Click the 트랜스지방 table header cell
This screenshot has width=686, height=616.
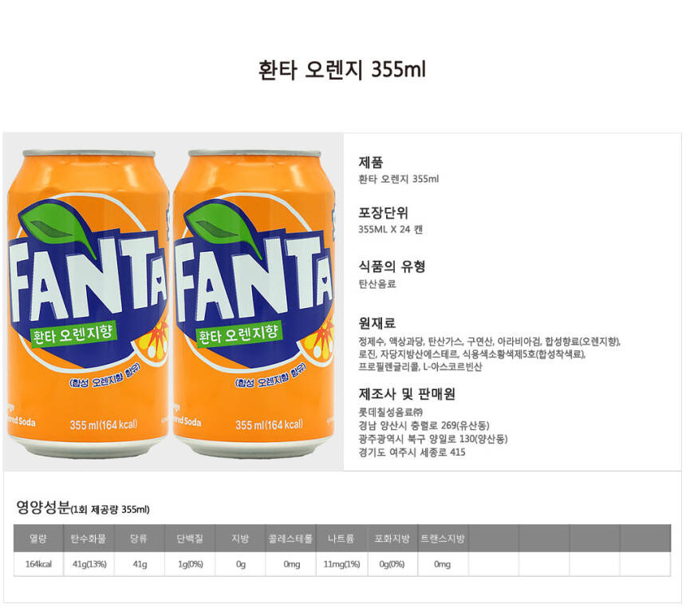[443, 539]
